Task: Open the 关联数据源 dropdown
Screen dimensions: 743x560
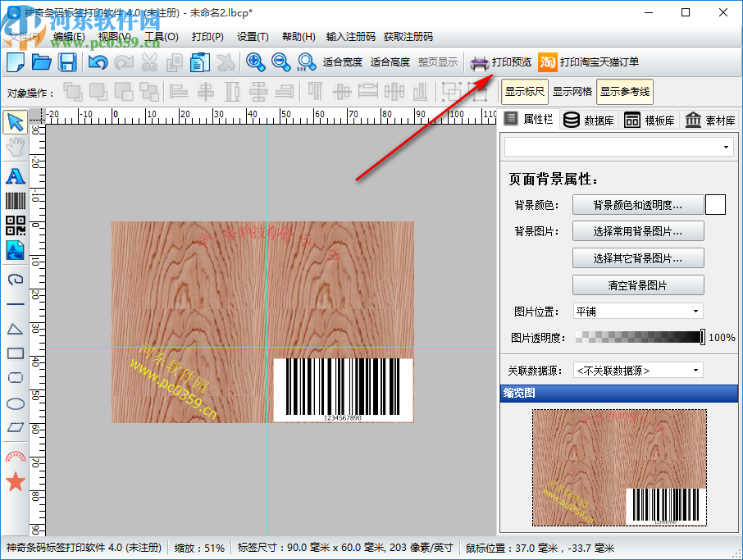Action: 638,370
